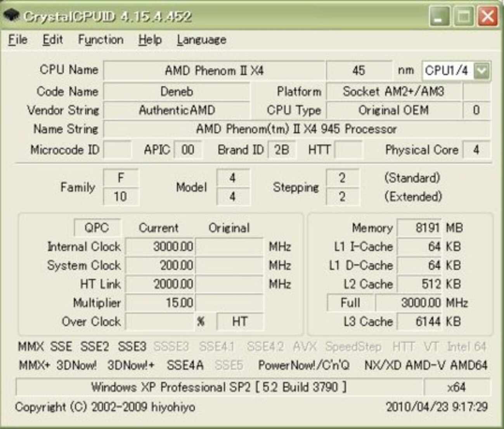Click the L3 Cache value 6144
The height and width of the screenshot is (429, 504).
(419, 321)
